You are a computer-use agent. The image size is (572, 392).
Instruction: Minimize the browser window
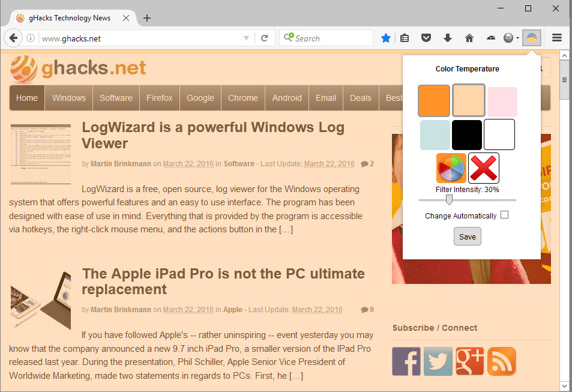501,8
